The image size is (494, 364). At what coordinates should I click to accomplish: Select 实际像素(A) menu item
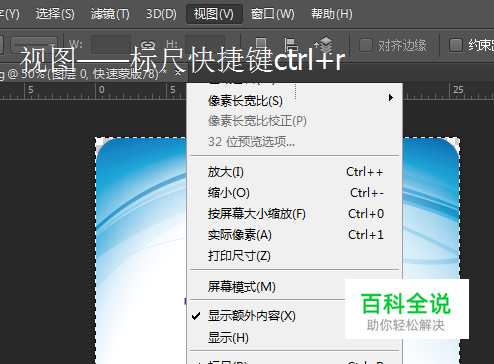(295, 235)
